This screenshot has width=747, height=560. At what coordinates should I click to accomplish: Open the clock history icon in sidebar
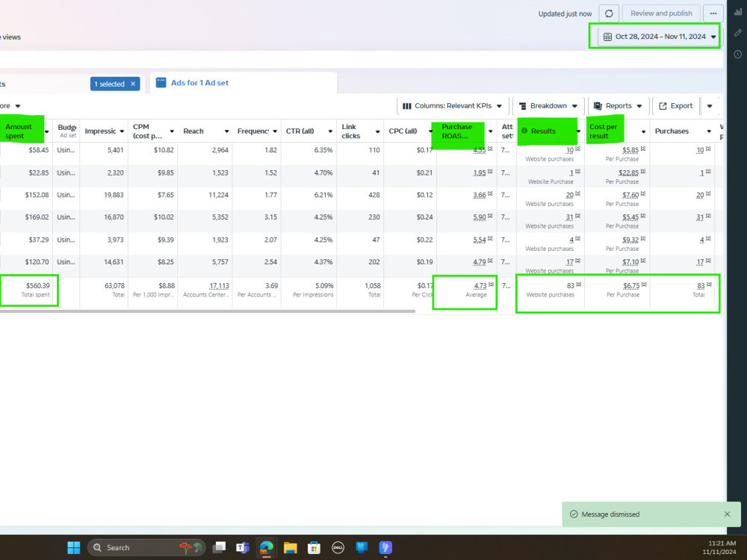click(x=738, y=55)
